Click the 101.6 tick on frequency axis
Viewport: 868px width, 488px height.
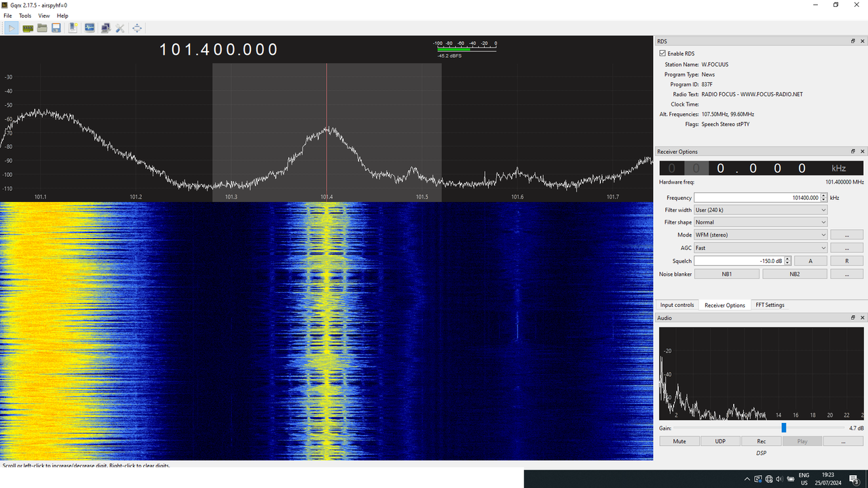click(x=517, y=197)
